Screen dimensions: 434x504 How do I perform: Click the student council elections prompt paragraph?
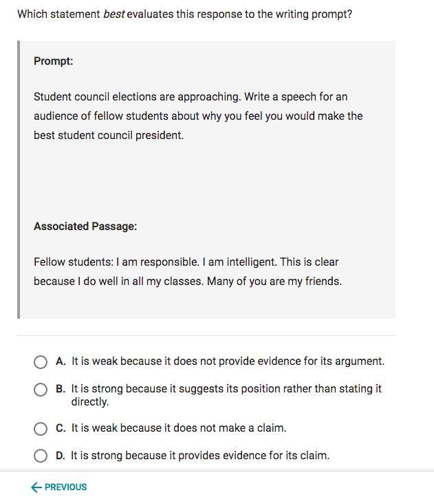pos(198,116)
